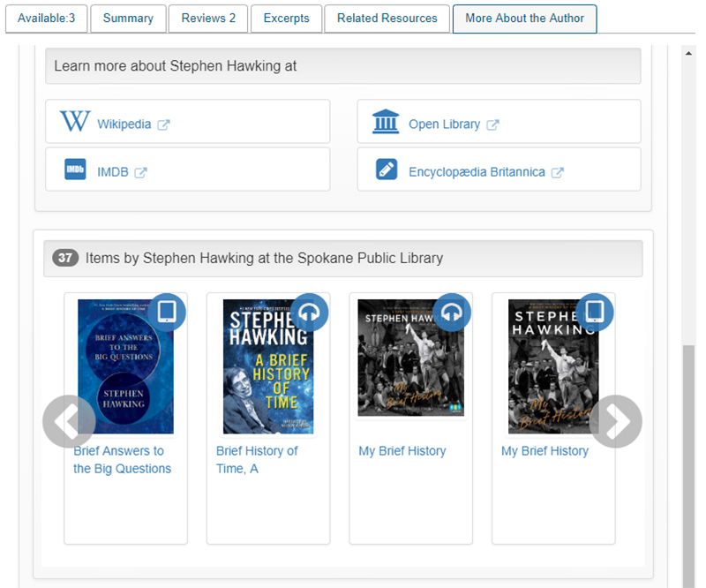Screen dimensions: 706x588
Task: Advance carousel with the right arrow
Action: [x=615, y=421]
